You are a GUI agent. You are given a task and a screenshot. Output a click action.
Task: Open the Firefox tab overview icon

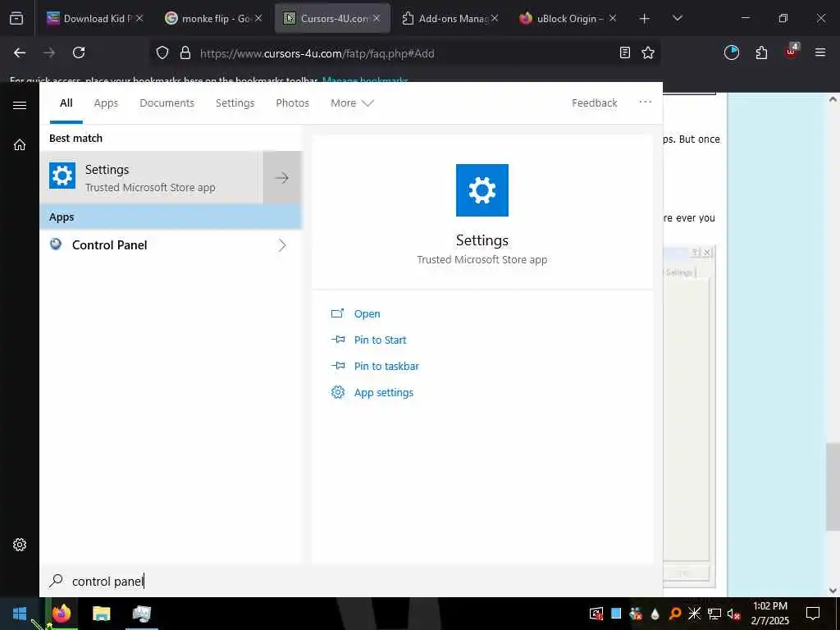16,18
